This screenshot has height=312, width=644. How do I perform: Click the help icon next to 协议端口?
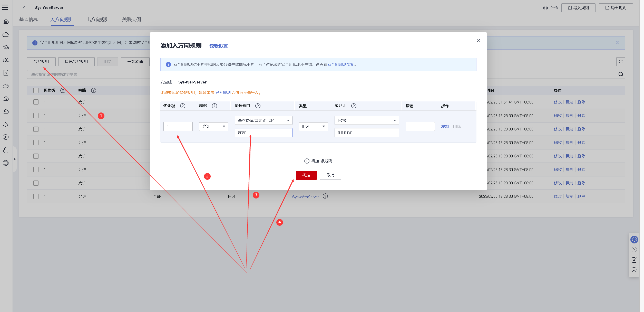point(258,106)
